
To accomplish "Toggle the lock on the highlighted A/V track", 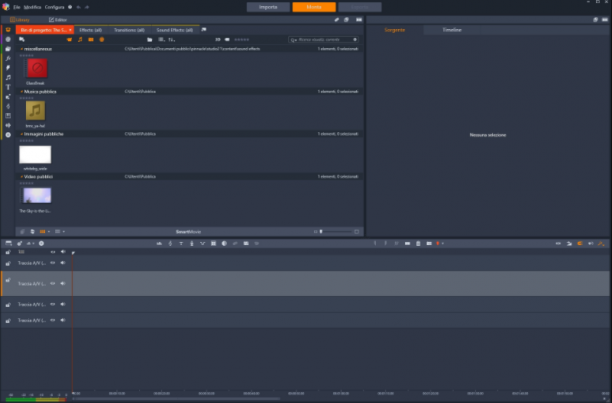I will pyautogui.click(x=8, y=280).
